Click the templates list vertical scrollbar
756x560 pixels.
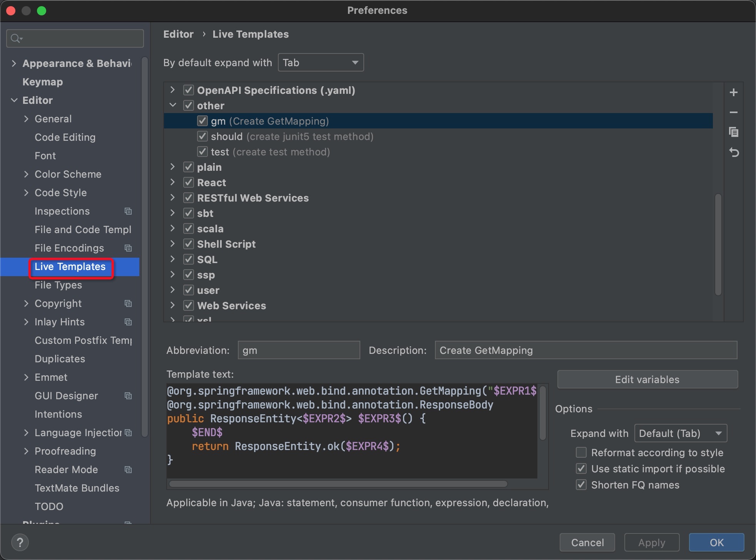pyautogui.click(x=718, y=245)
